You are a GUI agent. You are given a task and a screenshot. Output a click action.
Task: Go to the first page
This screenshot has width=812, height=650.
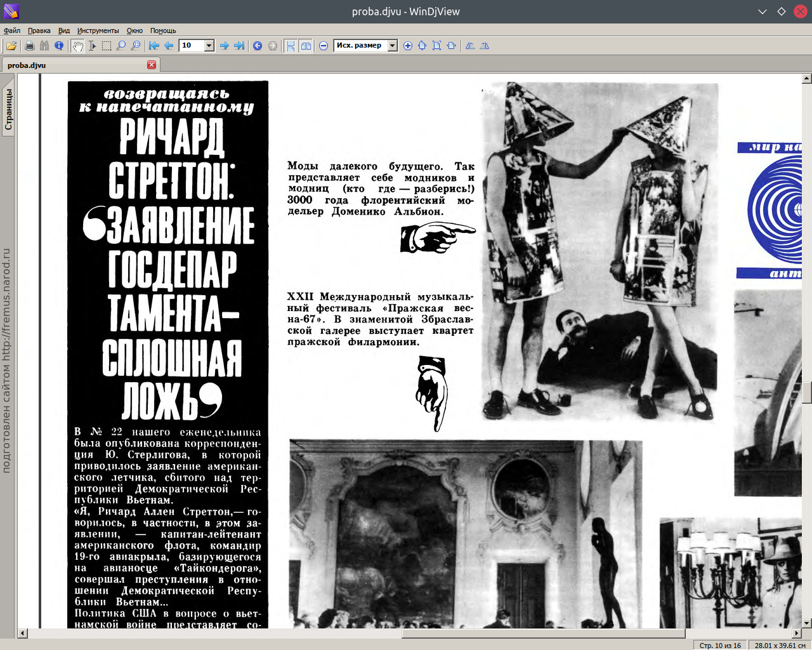click(154, 46)
